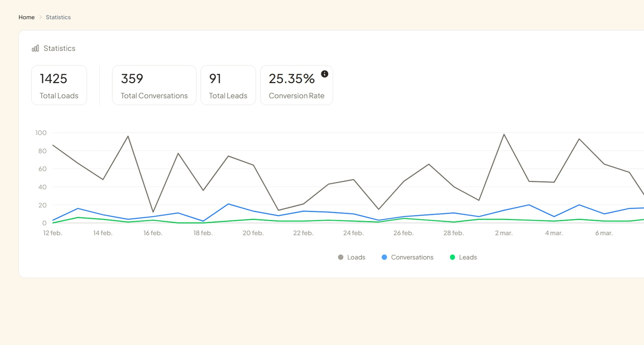The width and height of the screenshot is (644, 345).
Task: Toggle the Loads legend dot
Action: (x=340, y=257)
